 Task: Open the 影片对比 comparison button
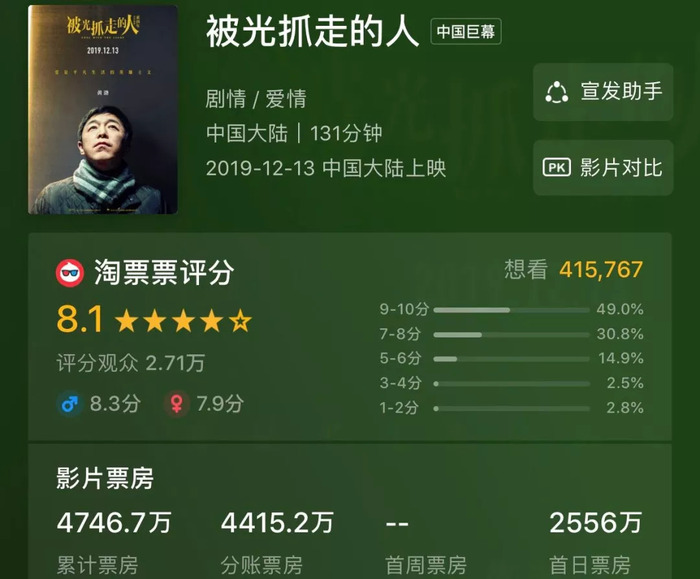coord(603,168)
